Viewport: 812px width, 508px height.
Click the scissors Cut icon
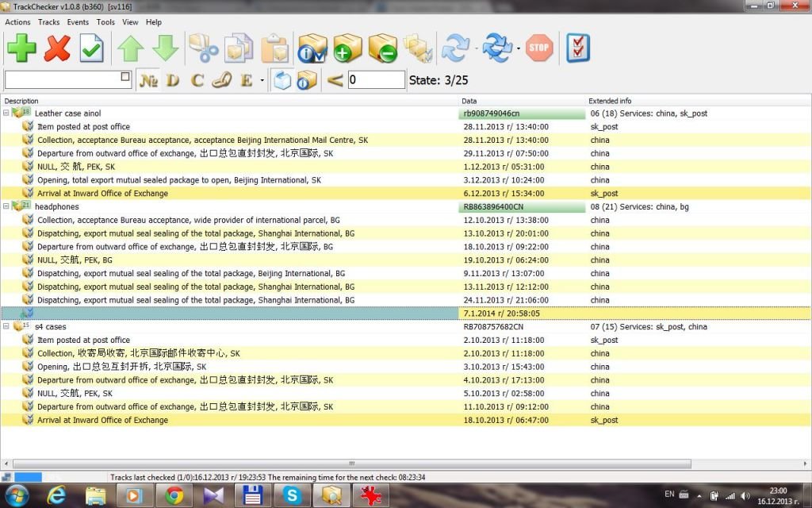pos(203,48)
